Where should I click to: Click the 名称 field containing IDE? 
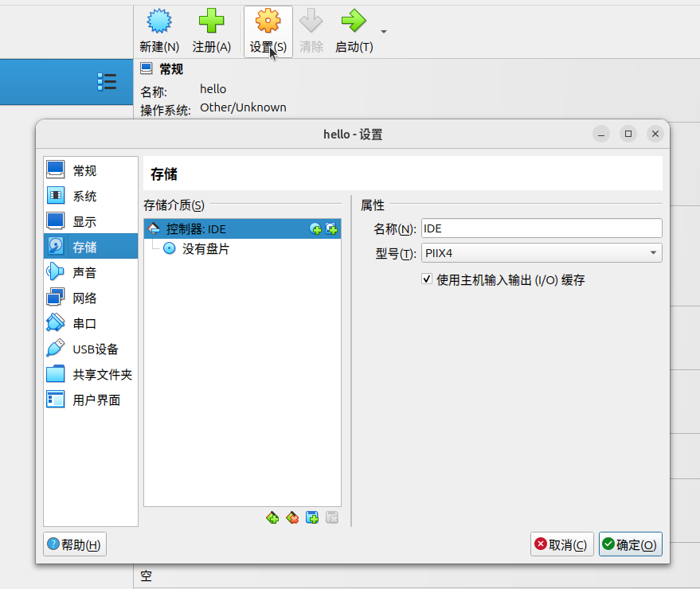(542, 228)
